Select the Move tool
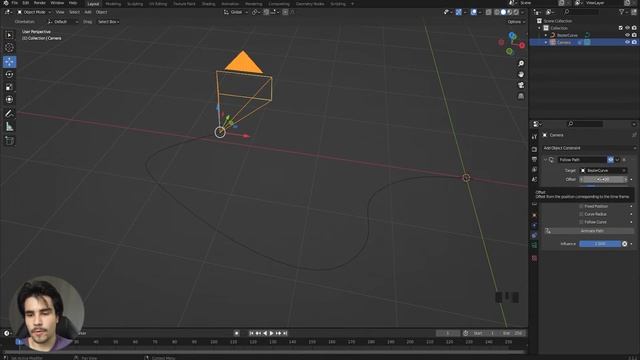The height and width of the screenshot is (360, 640). pos(9,62)
